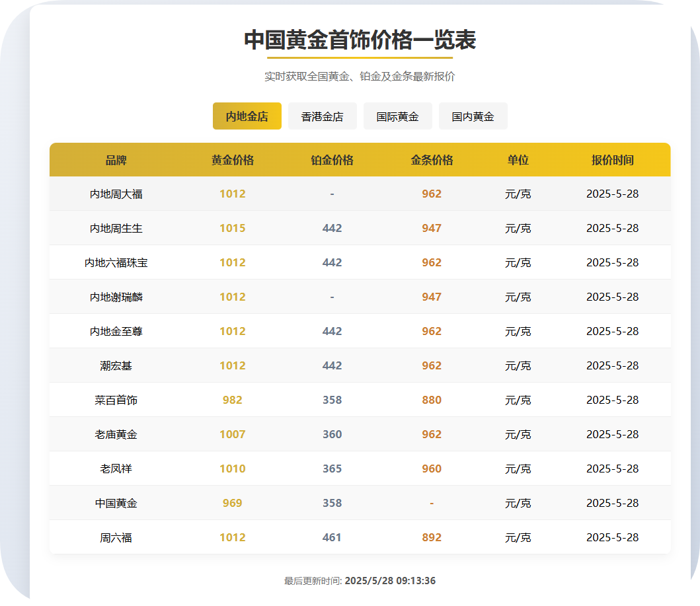Click gold price 982 for 菜百首饰
700x606 pixels.
click(x=233, y=400)
